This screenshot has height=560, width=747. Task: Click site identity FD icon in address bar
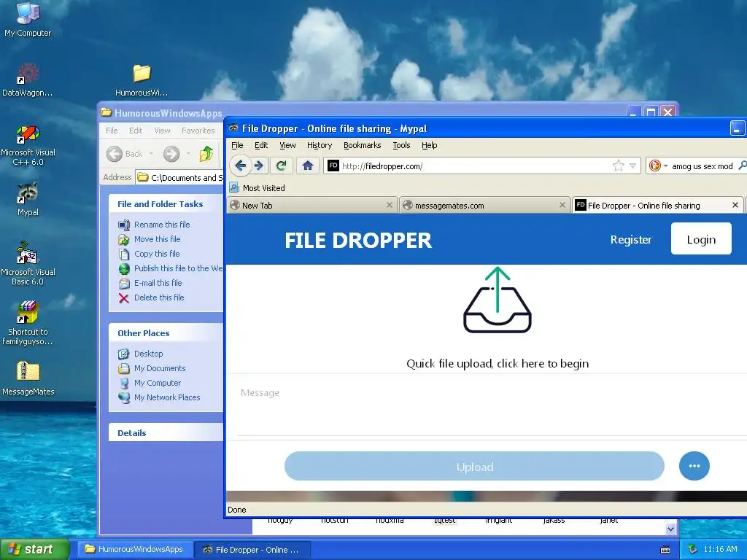333,166
